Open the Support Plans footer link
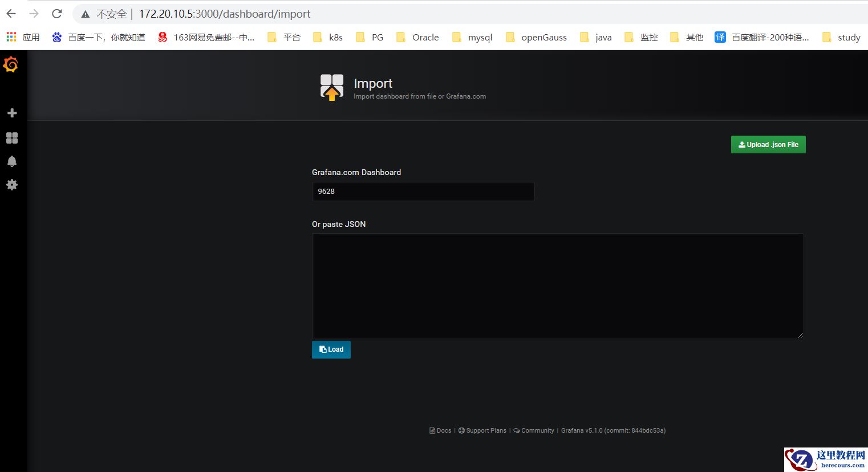The image size is (868, 472). point(482,430)
